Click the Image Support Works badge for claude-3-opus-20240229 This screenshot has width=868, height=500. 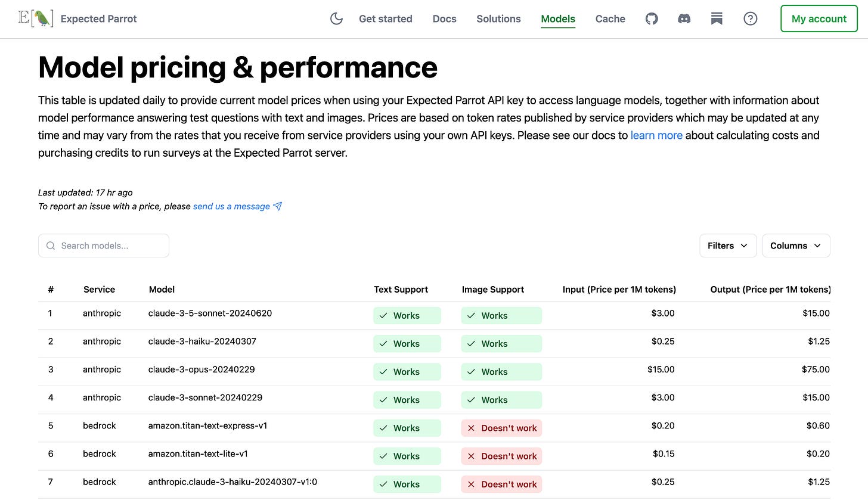(501, 372)
